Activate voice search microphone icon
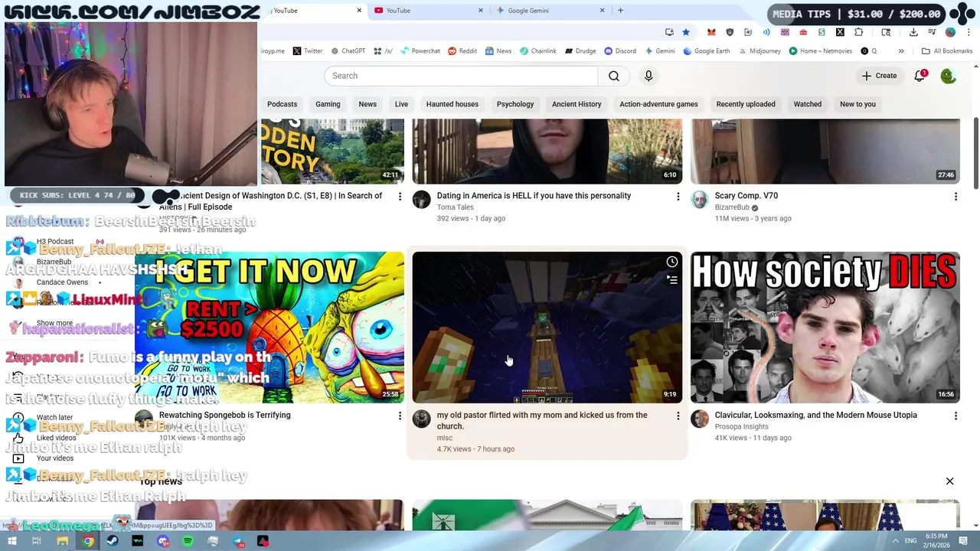This screenshot has width=980, height=551. pos(648,76)
